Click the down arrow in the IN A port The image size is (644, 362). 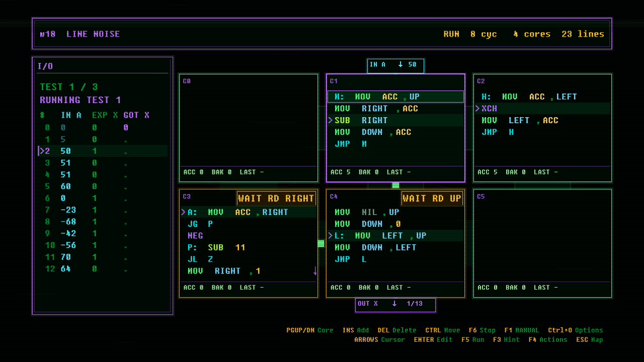pyautogui.click(x=400, y=64)
